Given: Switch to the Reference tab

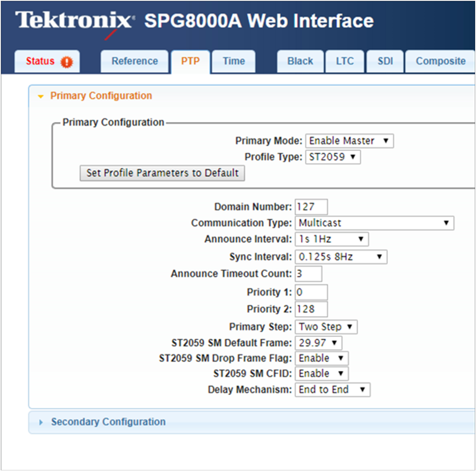Looking at the screenshot, I should [x=134, y=61].
